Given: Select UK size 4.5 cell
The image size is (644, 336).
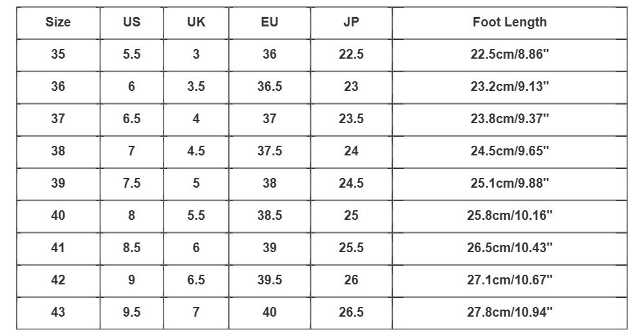Looking at the screenshot, I should pos(196,152).
